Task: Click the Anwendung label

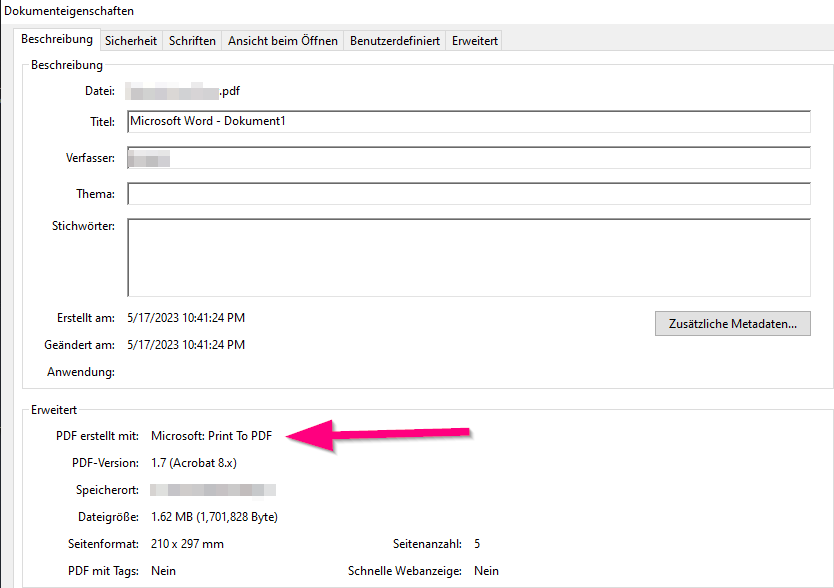Action: 81,372
